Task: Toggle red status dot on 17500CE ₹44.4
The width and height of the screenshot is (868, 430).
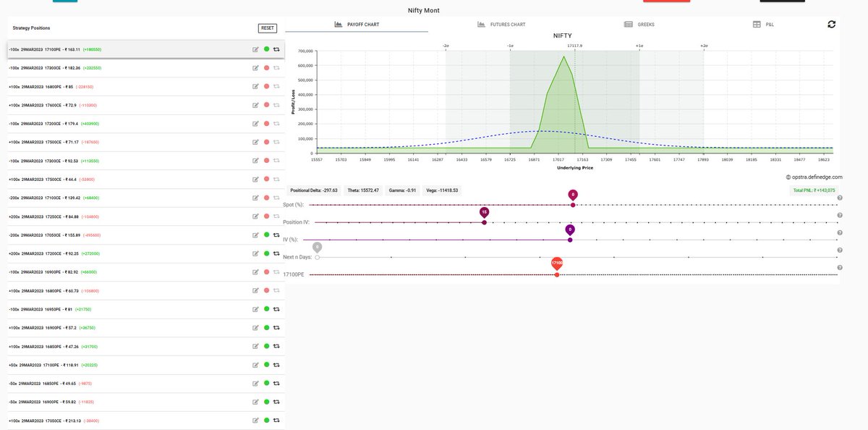Action: point(266,179)
